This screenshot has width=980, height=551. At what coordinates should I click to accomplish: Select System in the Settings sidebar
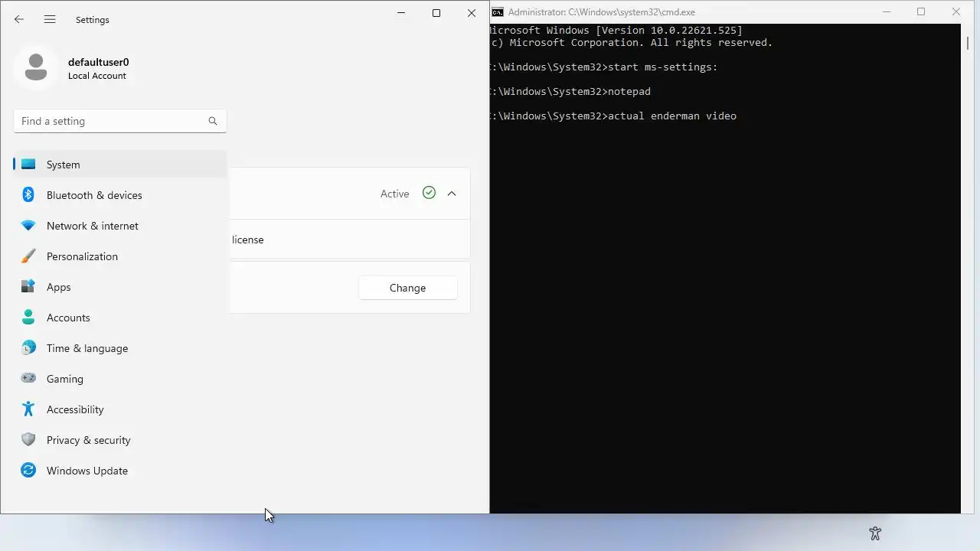click(120, 165)
